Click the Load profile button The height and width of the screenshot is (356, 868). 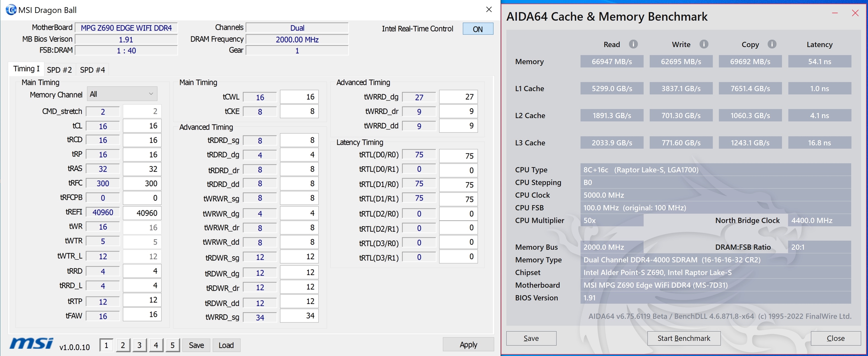click(226, 345)
